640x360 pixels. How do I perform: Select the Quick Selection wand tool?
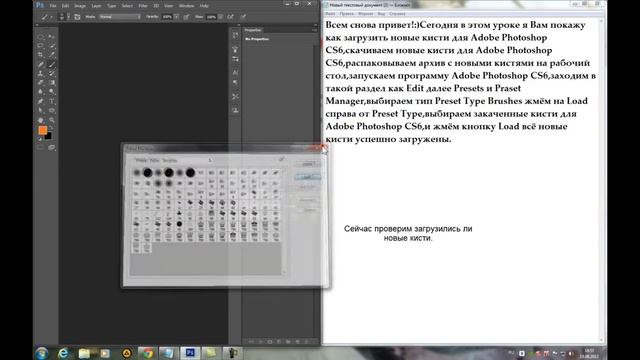[52, 46]
